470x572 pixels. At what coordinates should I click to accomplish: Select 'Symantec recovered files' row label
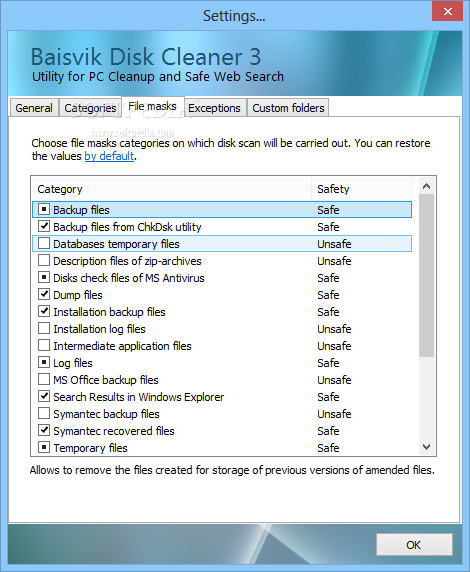click(114, 431)
